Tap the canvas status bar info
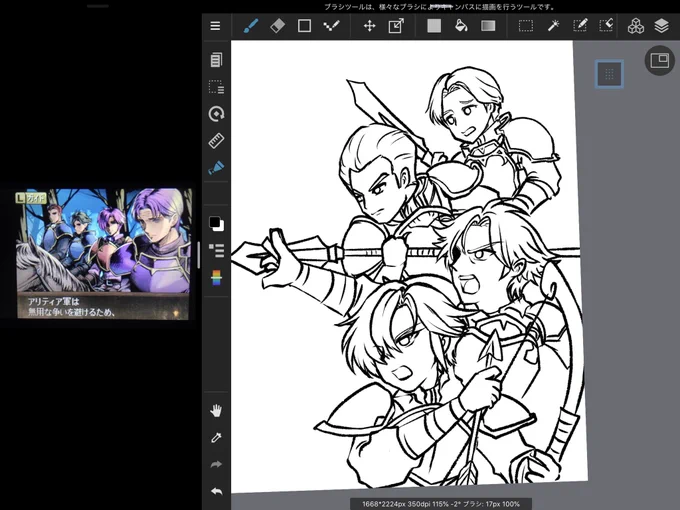Image resolution: width=680 pixels, height=510 pixels. click(441, 504)
